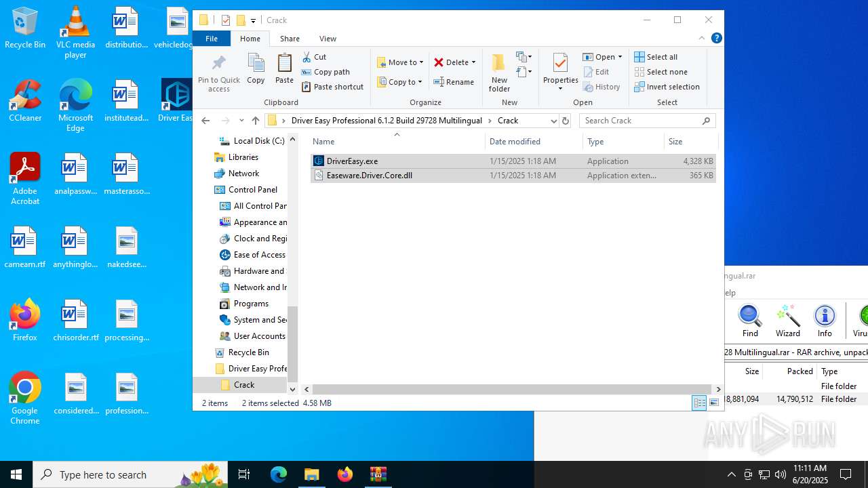Click the New folder icon
The image size is (868, 488).
(x=499, y=63)
